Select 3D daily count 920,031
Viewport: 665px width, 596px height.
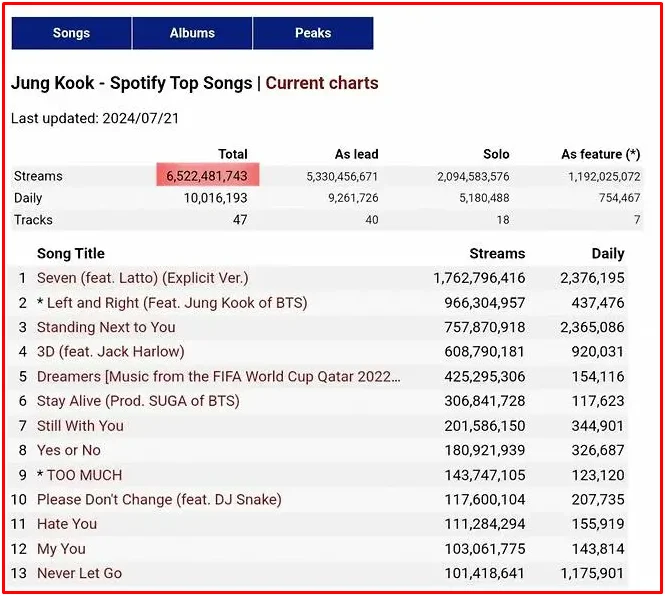tap(598, 352)
